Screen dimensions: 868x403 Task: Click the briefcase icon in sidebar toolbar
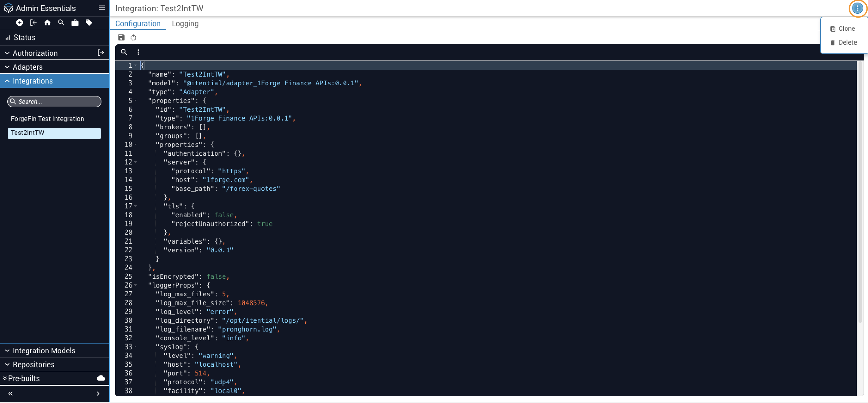point(75,23)
